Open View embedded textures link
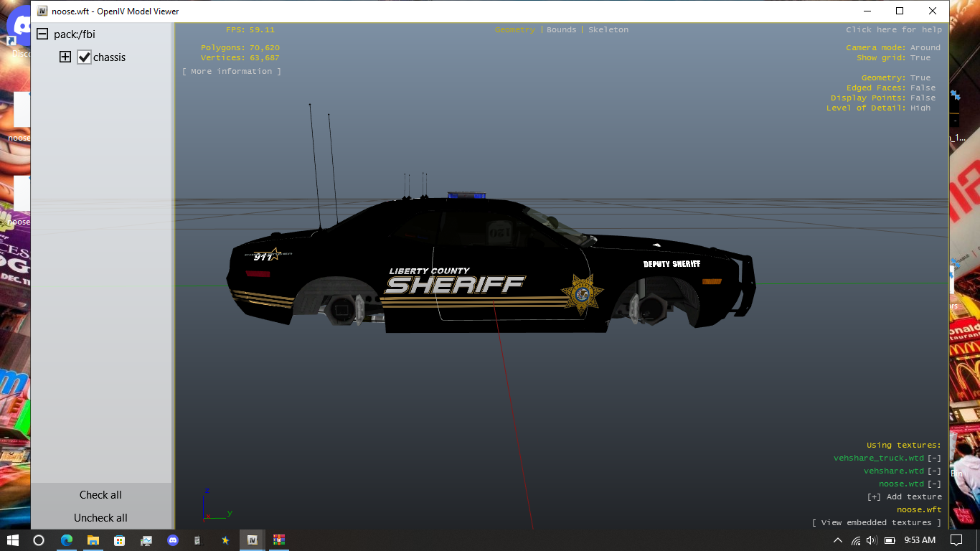980x551 pixels. 876,522
